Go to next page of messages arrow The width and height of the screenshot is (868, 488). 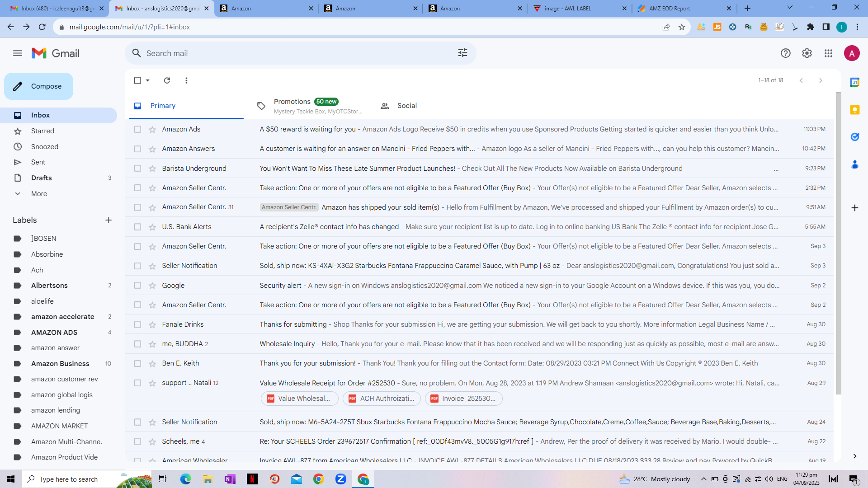pyautogui.click(x=821, y=80)
